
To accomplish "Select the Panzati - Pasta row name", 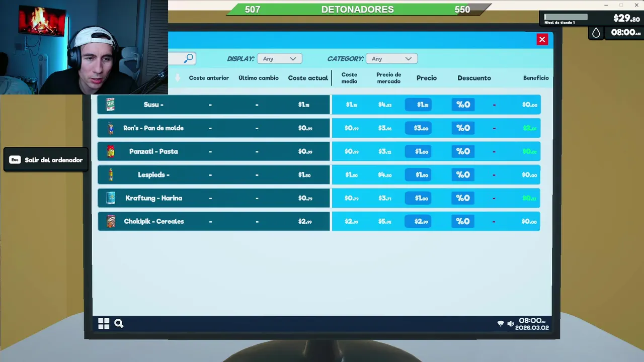I will [153, 151].
